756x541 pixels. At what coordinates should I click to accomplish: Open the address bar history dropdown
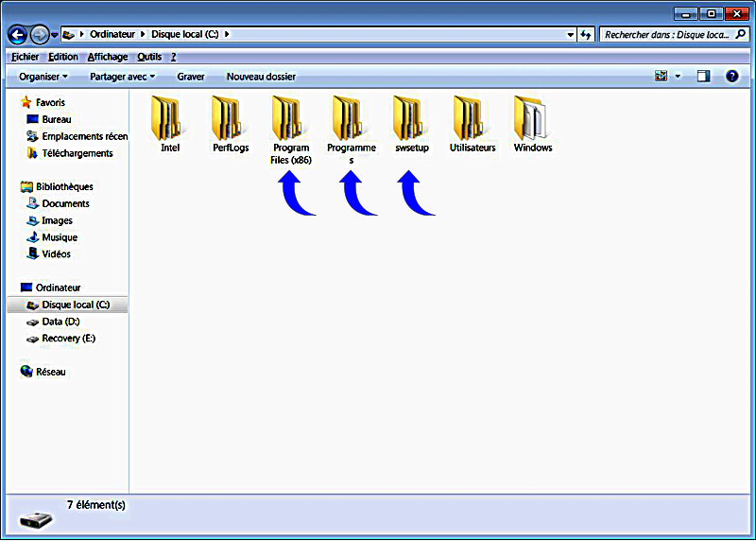pos(571,35)
